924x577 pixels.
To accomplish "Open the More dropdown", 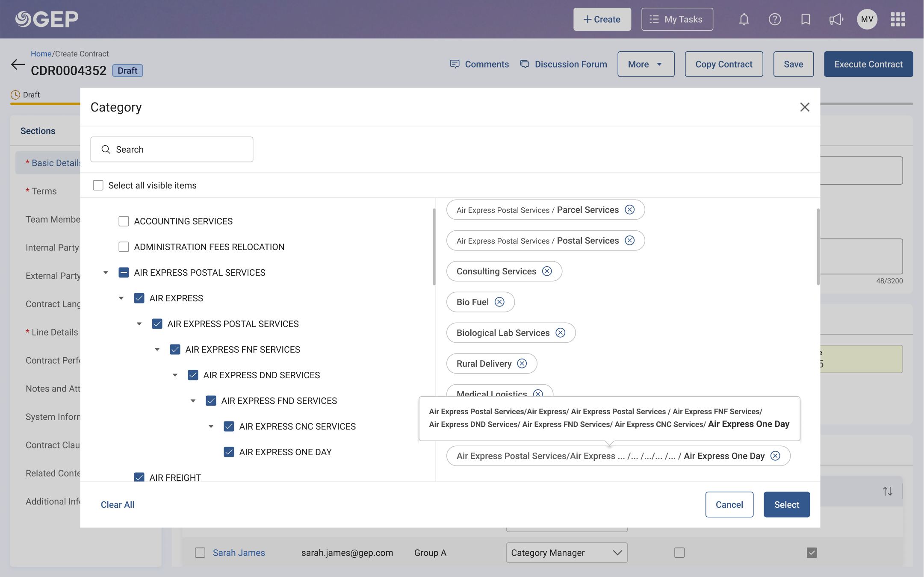I will pos(646,64).
